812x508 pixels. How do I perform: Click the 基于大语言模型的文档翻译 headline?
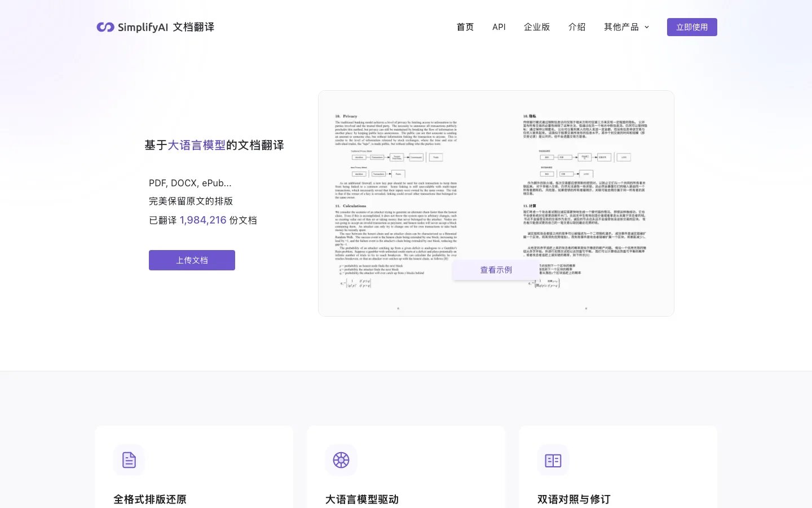point(214,145)
